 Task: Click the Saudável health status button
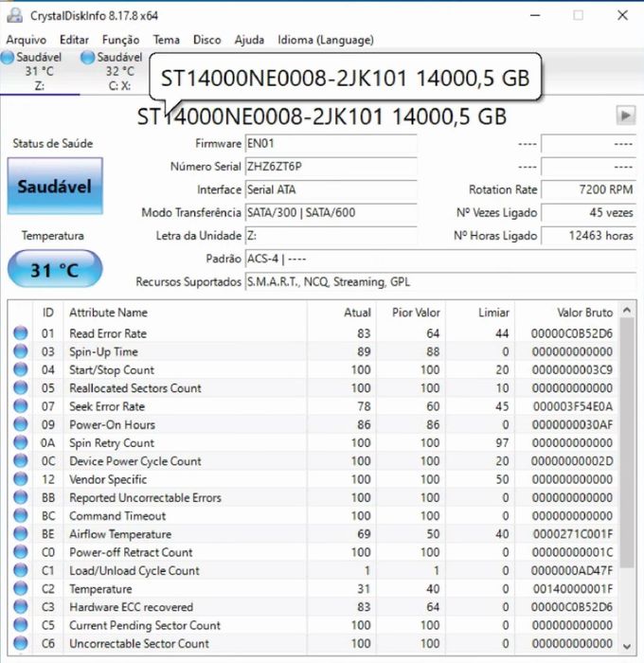coord(55,186)
